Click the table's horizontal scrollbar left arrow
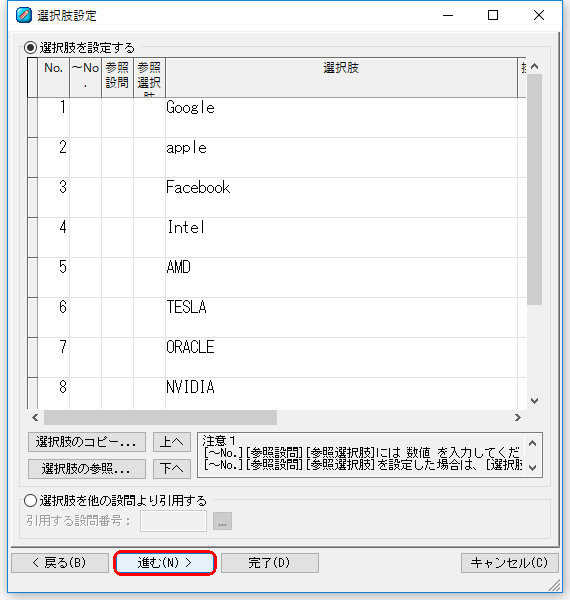The width and height of the screenshot is (570, 600). 35,417
